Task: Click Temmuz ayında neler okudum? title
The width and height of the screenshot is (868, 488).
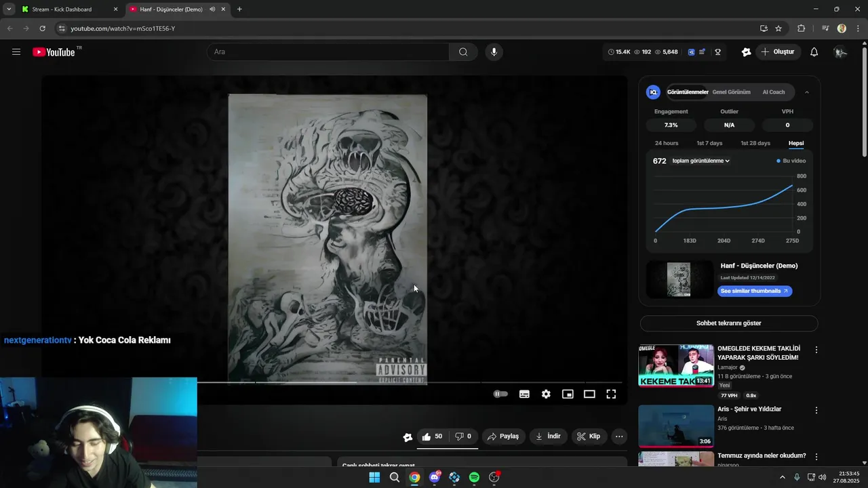Action: [762, 455]
